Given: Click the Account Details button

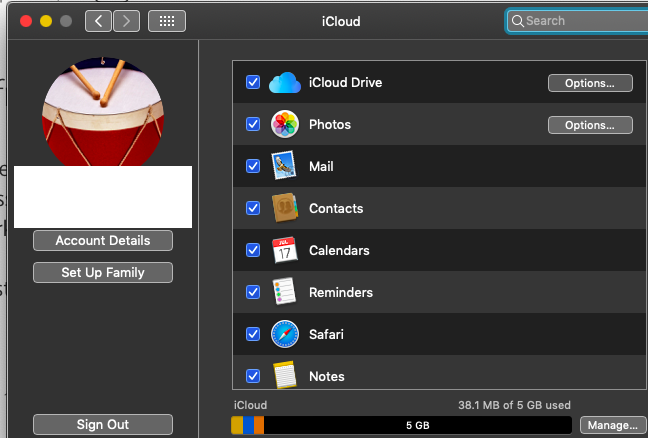Looking at the screenshot, I should pos(103,240).
